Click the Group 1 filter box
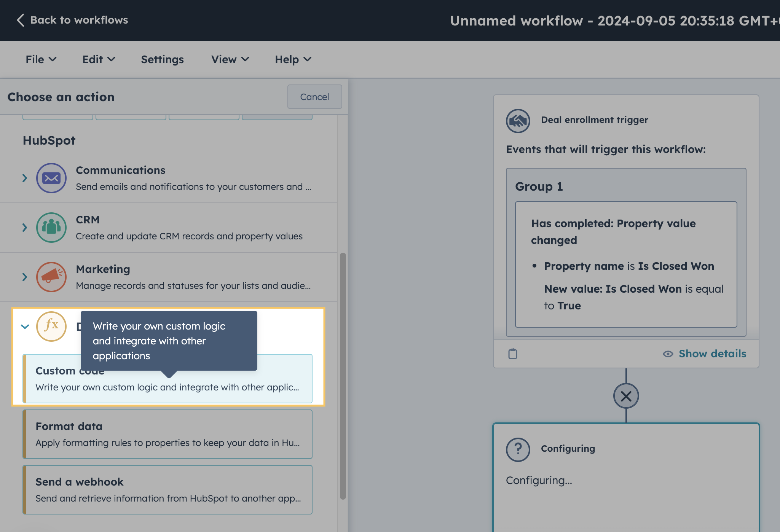The image size is (780, 532). tap(626, 252)
